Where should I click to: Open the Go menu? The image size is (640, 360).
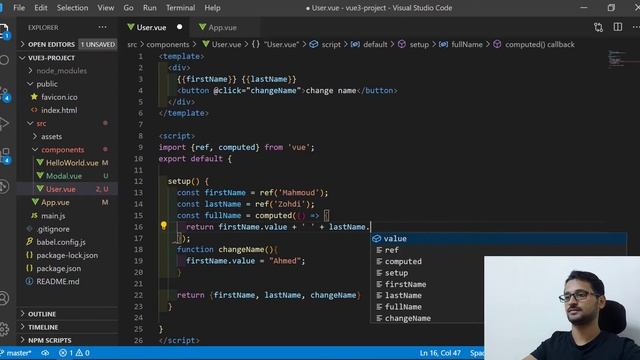click(x=128, y=8)
